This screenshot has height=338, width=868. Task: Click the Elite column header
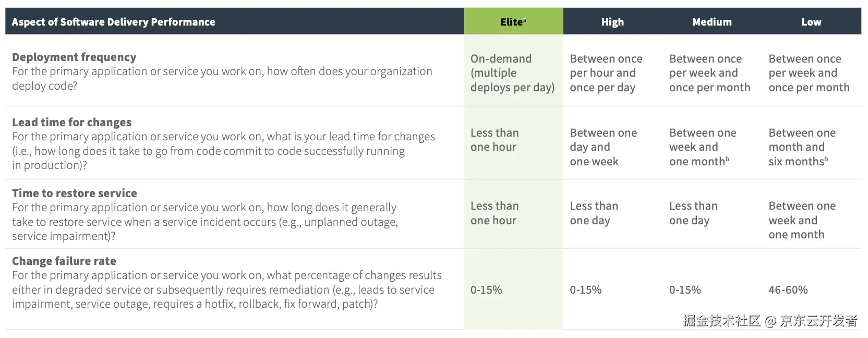tap(513, 22)
